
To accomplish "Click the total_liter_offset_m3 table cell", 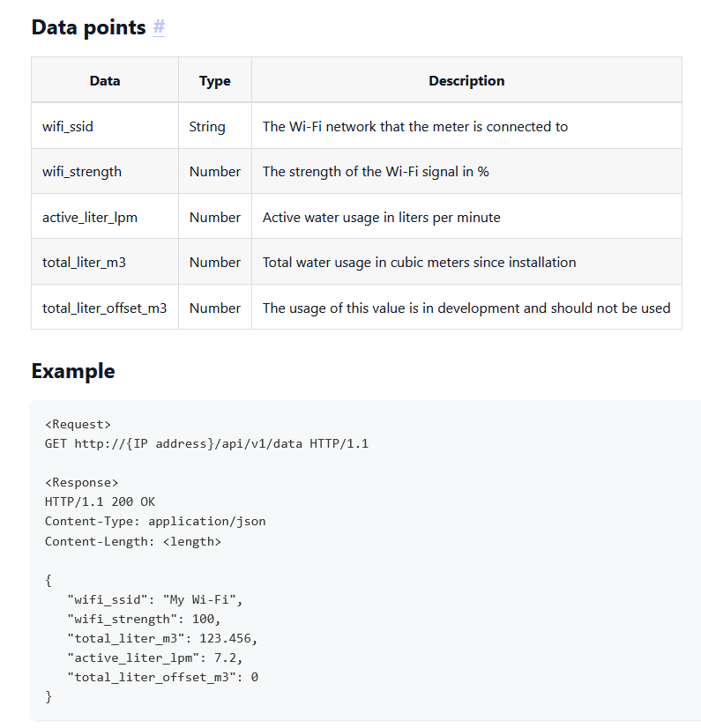I will (104, 308).
